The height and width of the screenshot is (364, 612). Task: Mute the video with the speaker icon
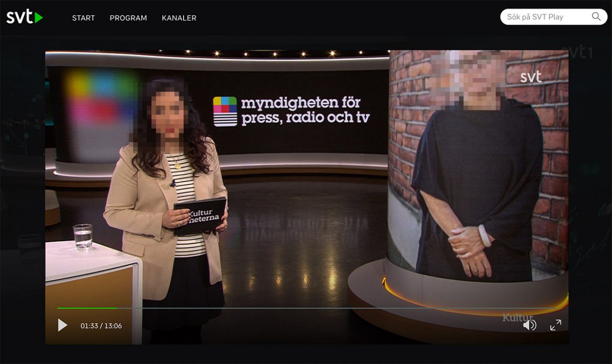coord(529,325)
